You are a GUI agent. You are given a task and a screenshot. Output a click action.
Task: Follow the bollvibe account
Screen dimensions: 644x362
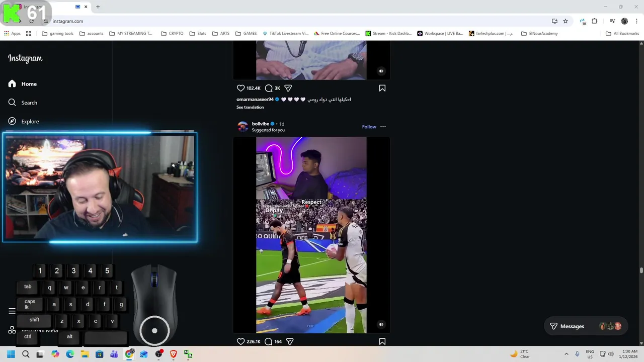tap(369, 127)
